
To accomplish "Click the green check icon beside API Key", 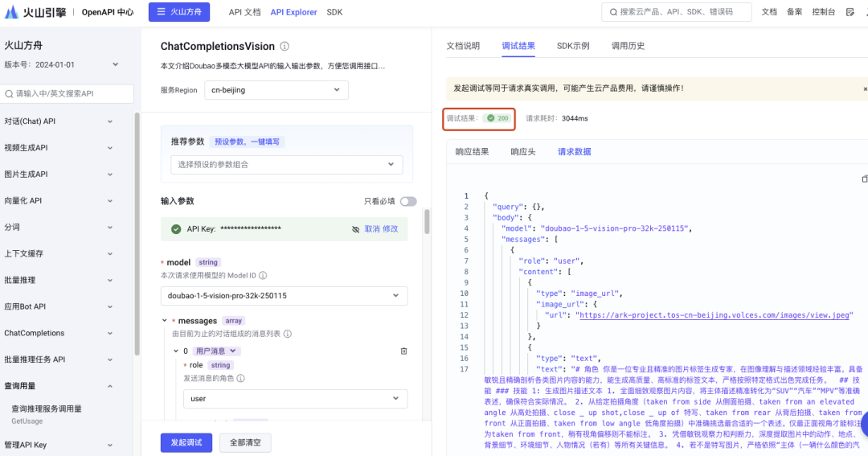I will point(176,229).
